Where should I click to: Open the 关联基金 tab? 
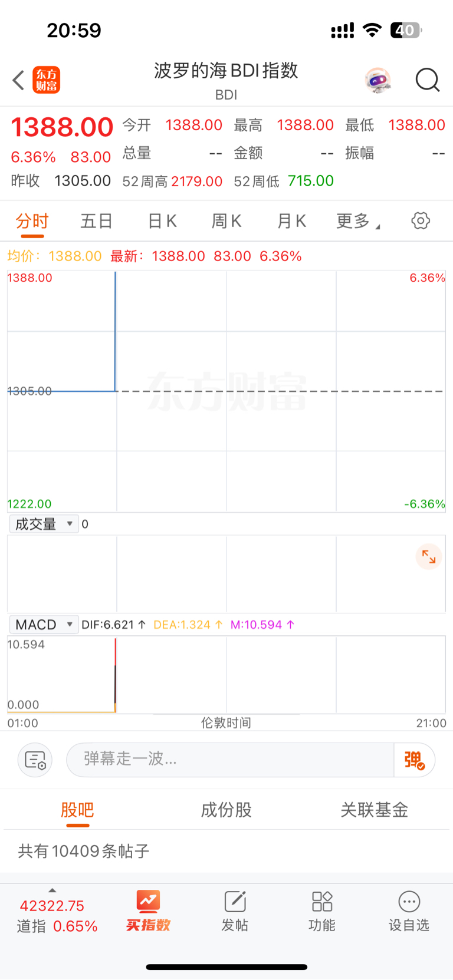(375, 810)
